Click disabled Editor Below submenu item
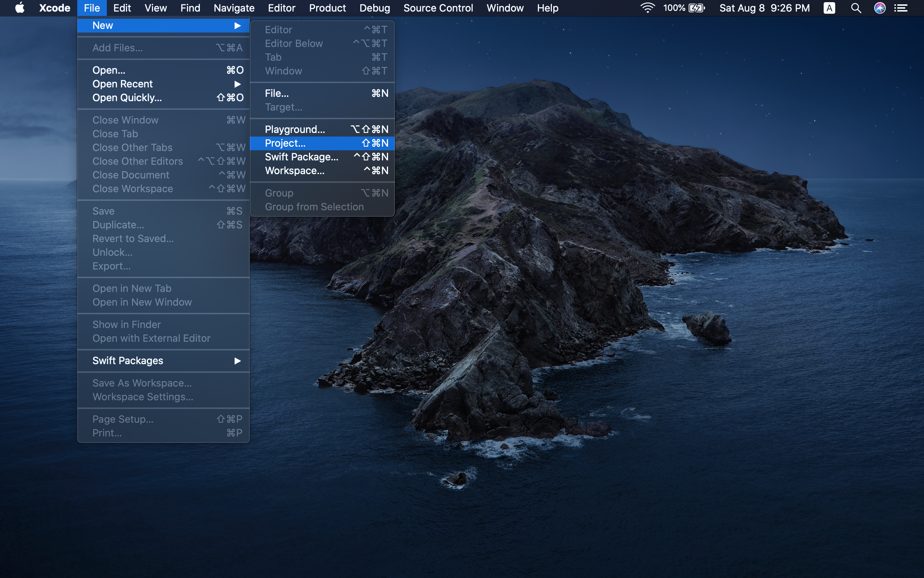Screen dimensions: 924x578 coord(322,44)
